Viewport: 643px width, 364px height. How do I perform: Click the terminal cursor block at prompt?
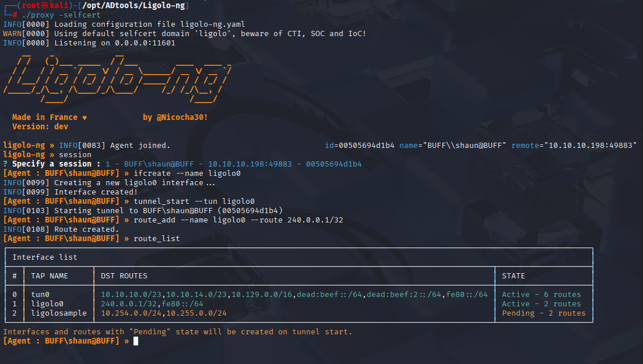click(x=136, y=341)
